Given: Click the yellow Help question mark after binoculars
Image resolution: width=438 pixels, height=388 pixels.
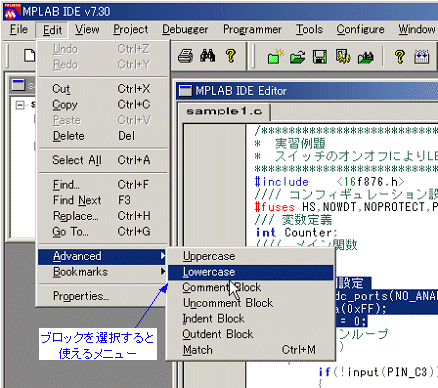Looking at the screenshot, I should [x=231, y=56].
